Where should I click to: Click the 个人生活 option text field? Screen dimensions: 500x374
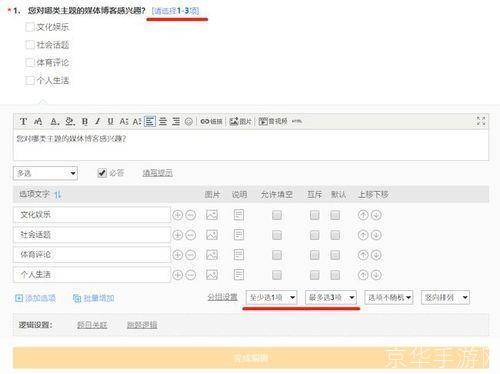click(92, 275)
